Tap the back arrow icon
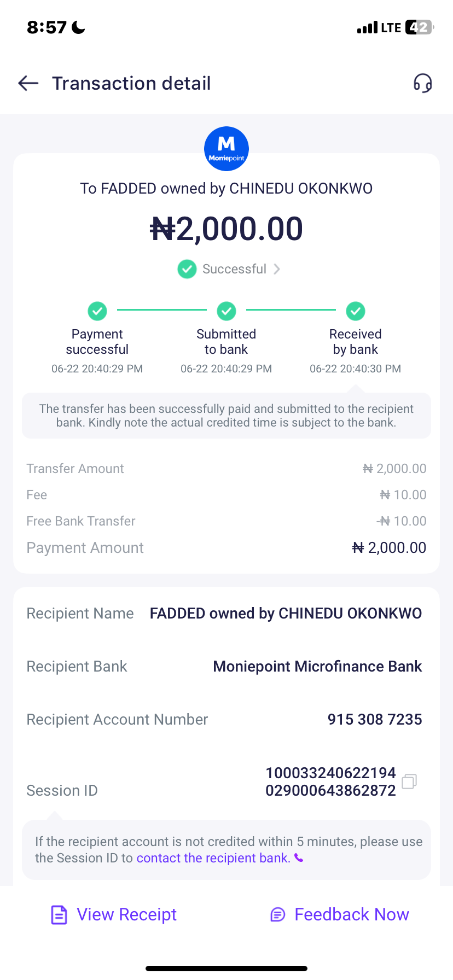Screen dimensions: 453x980 28,83
